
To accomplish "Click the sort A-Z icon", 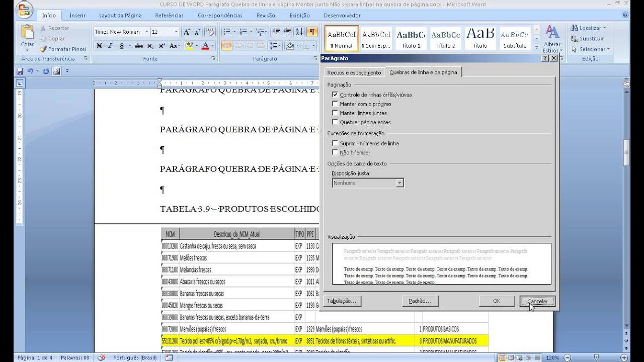I will [x=299, y=32].
